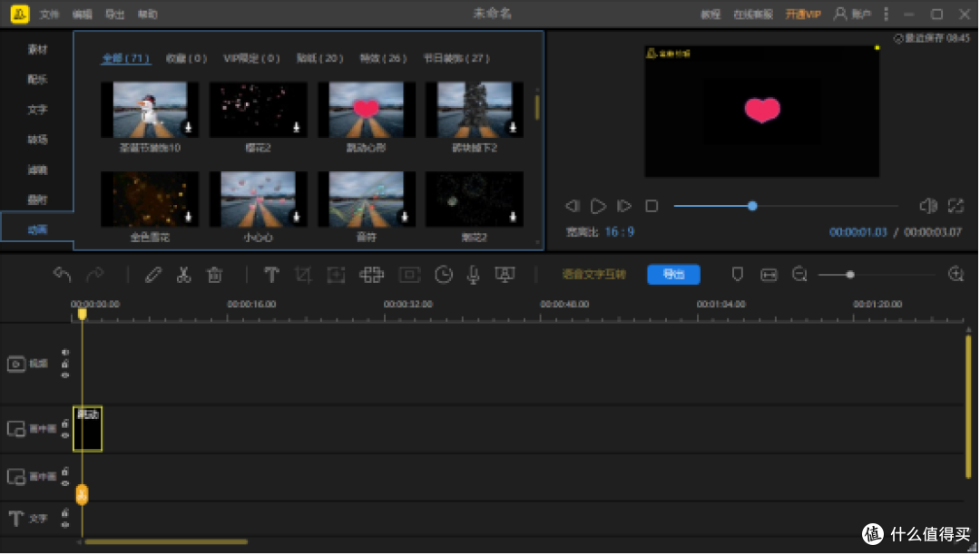This screenshot has height=555, width=980.
Task: Click the pencil edit icon
Action: tap(153, 274)
